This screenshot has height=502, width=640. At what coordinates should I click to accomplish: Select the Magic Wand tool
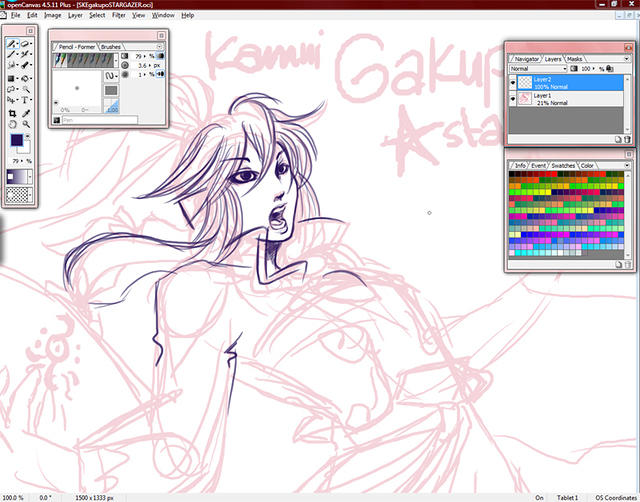tap(26, 89)
